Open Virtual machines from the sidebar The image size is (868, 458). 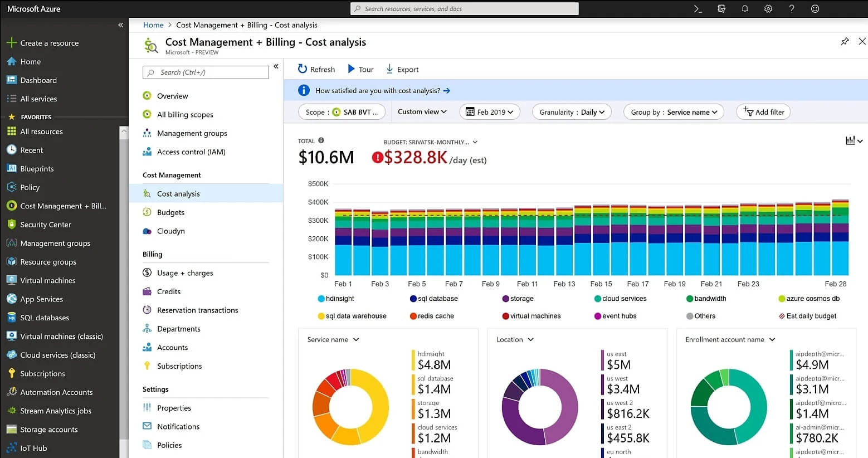tap(47, 280)
